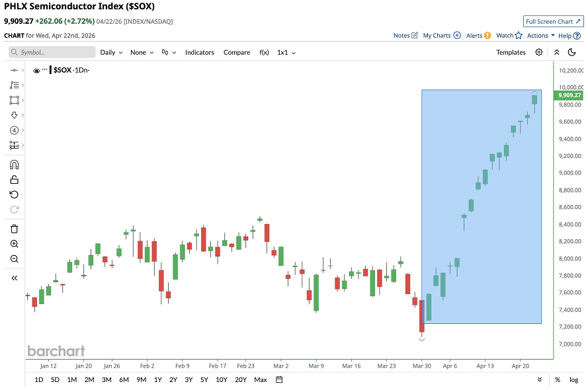The image size is (588, 390).
Task: Click the Symbol search field
Action: coord(52,52)
